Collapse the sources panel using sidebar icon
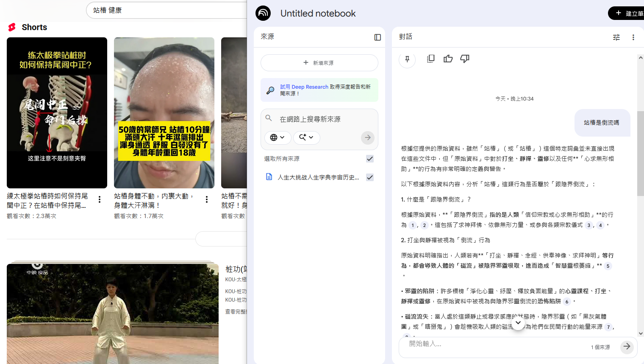Image resolution: width=644 pixels, height=364 pixels. (378, 37)
